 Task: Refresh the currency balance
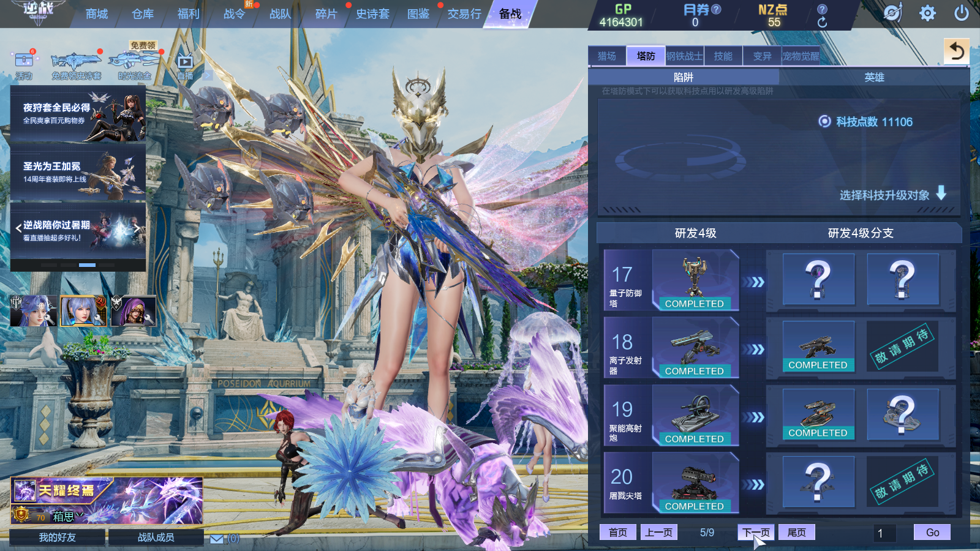822,23
